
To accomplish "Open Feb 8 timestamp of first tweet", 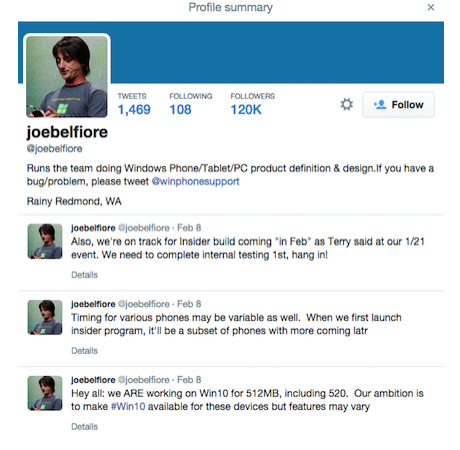I will coord(189,228).
